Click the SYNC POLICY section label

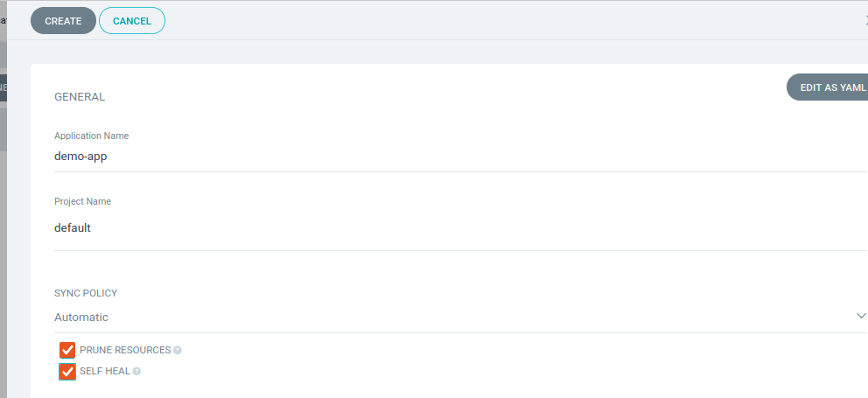[86, 293]
